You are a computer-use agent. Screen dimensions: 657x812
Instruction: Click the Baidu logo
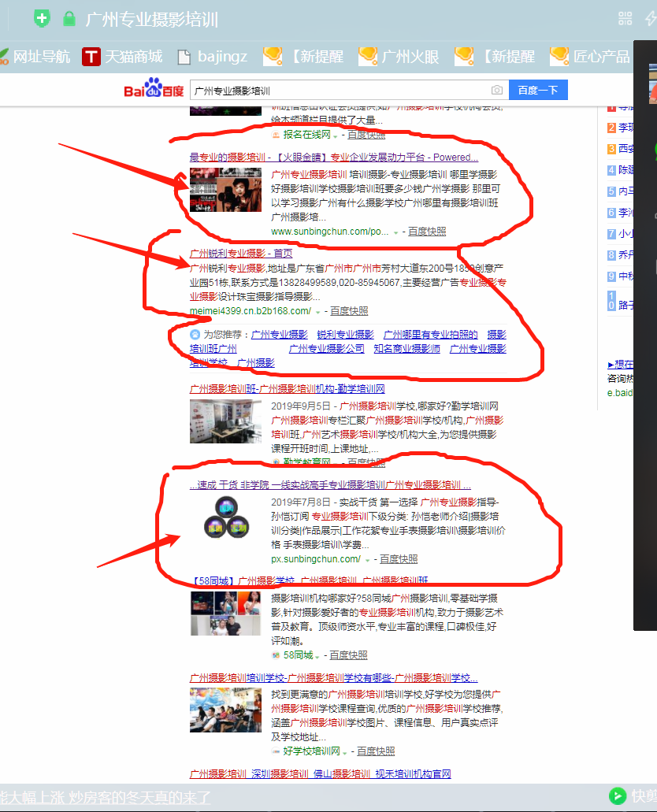click(154, 88)
